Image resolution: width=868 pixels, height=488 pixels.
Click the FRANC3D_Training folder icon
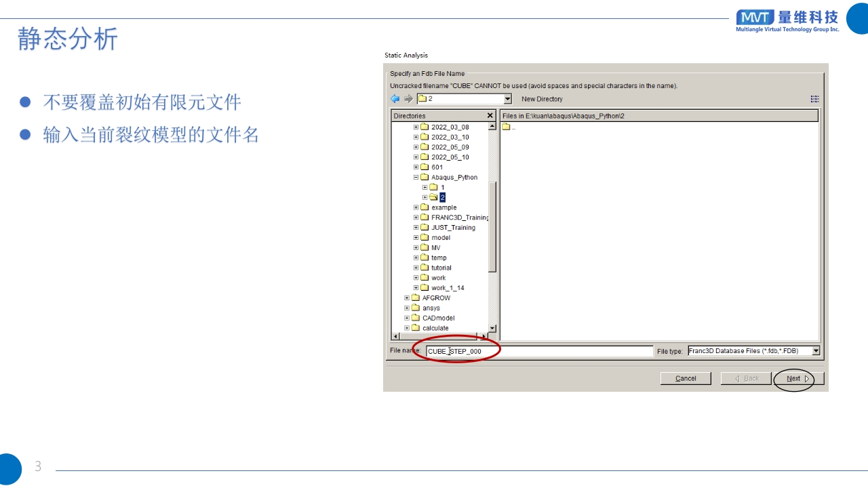(x=425, y=218)
